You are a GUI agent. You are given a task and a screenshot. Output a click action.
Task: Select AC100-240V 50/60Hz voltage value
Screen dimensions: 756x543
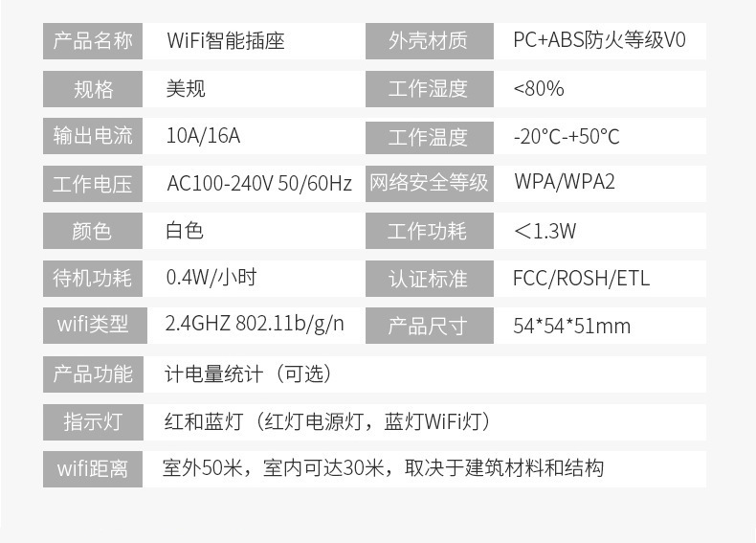pyautogui.click(x=259, y=184)
